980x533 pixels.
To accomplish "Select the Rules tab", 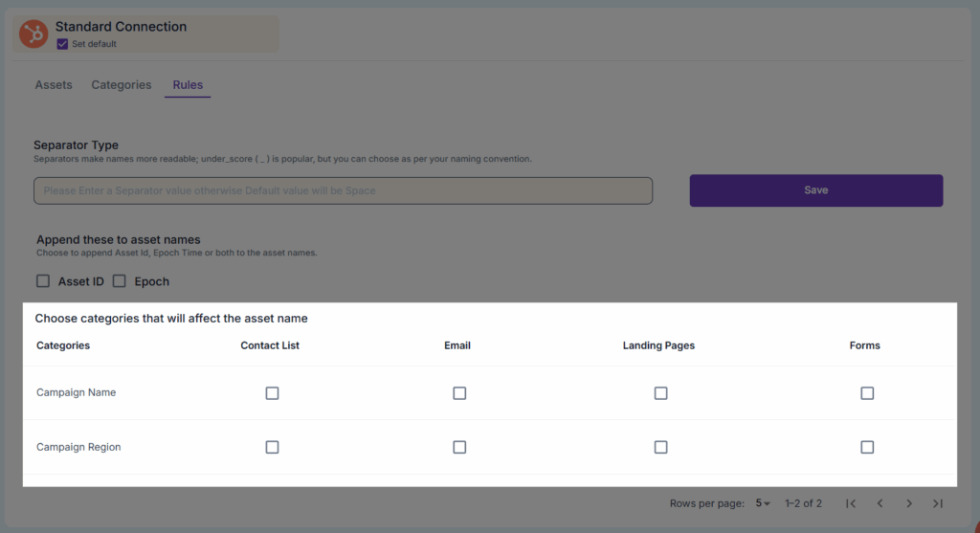I will (188, 85).
